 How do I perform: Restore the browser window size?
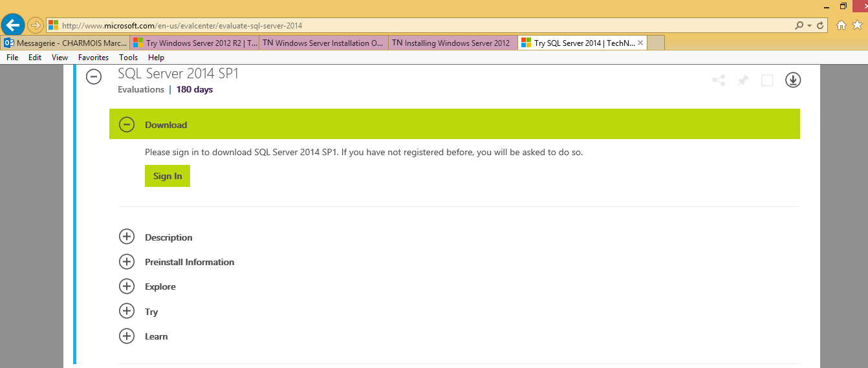pyautogui.click(x=843, y=6)
